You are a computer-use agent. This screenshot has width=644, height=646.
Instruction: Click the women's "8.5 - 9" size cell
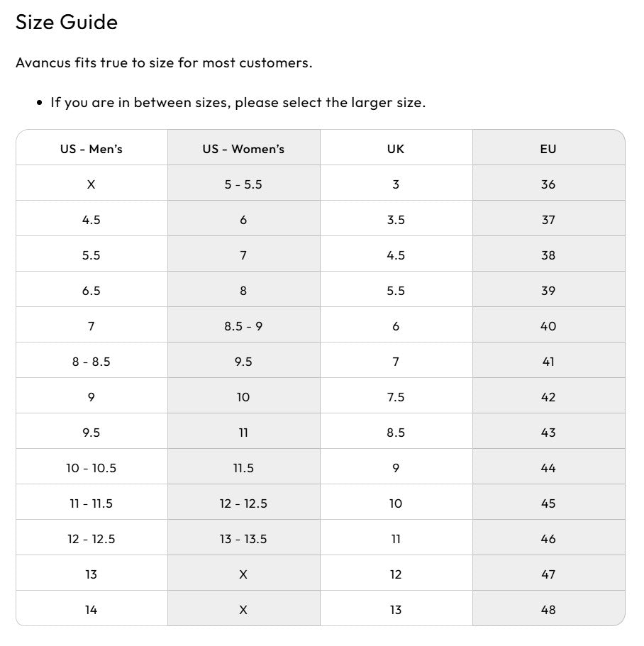[243, 326]
